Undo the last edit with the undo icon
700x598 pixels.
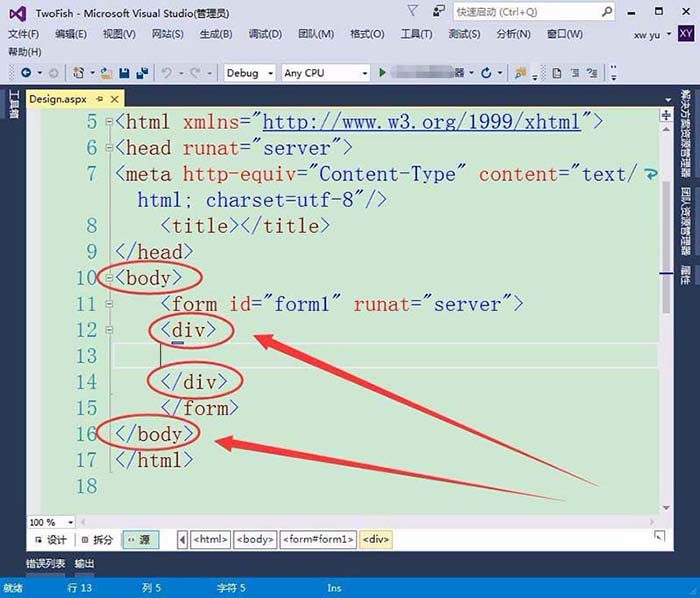167,72
